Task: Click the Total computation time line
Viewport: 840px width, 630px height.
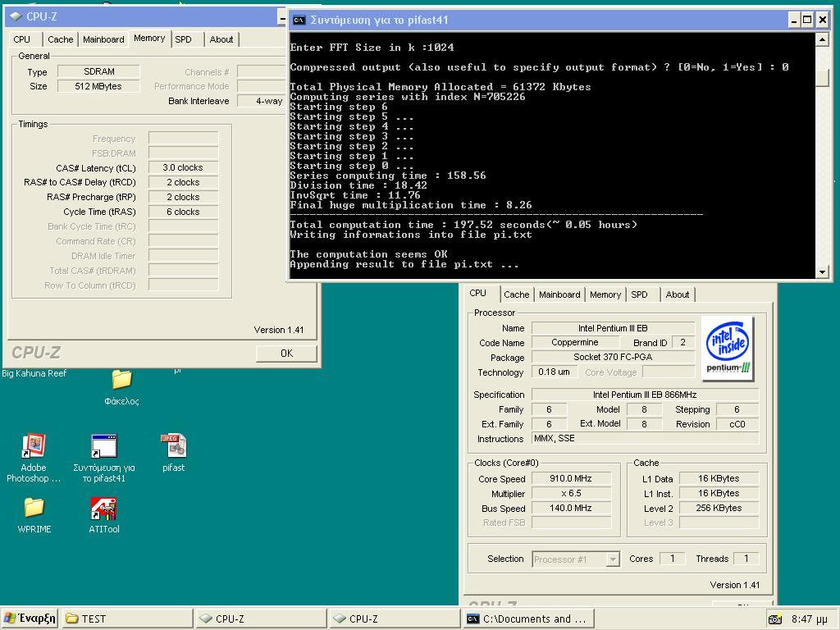Action: (x=464, y=225)
